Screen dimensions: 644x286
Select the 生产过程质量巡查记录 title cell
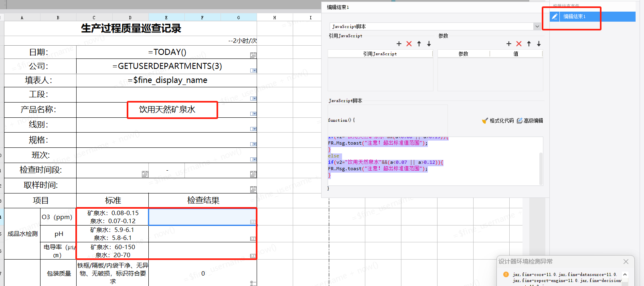coord(131,28)
